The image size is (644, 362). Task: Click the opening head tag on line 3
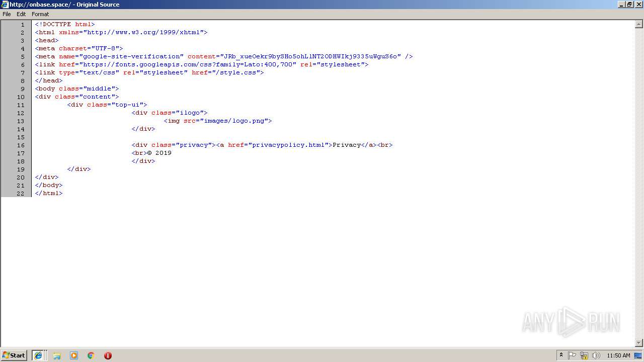click(x=47, y=40)
